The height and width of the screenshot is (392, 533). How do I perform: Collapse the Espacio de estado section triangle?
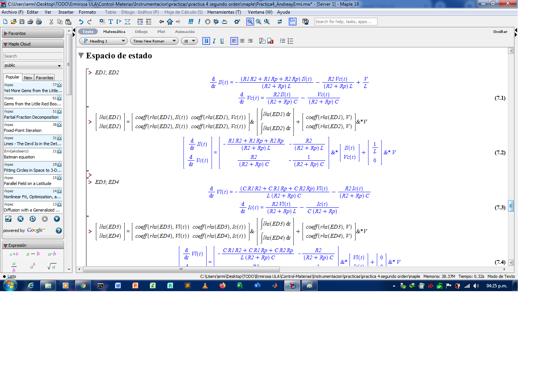81,55
